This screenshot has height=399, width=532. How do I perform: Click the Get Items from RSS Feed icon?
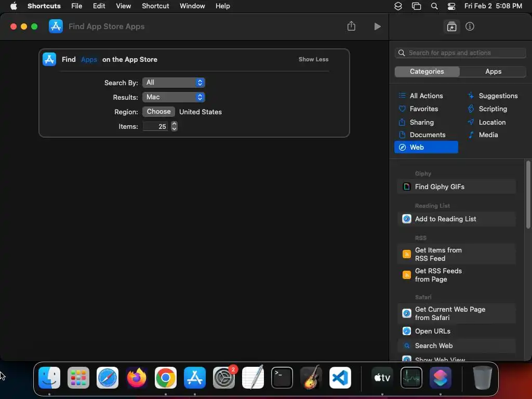pos(406,254)
